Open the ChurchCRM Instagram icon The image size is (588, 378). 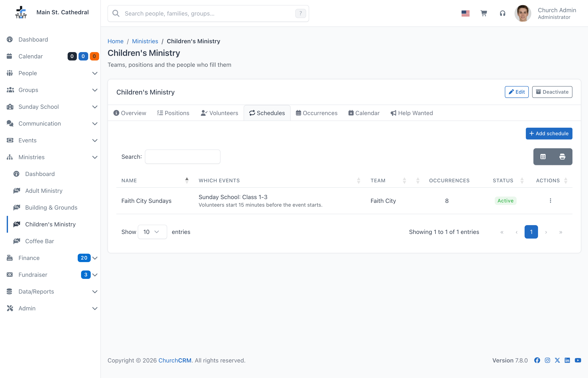(547, 360)
